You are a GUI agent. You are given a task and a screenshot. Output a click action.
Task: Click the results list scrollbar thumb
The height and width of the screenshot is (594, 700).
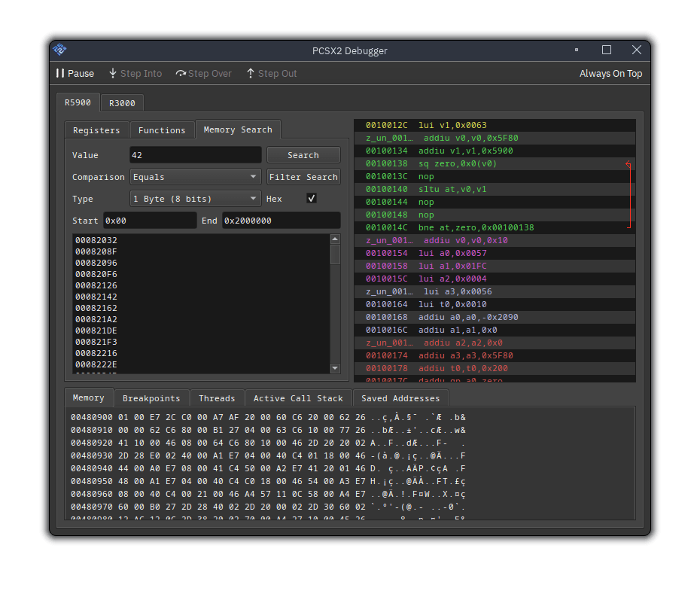click(335, 254)
